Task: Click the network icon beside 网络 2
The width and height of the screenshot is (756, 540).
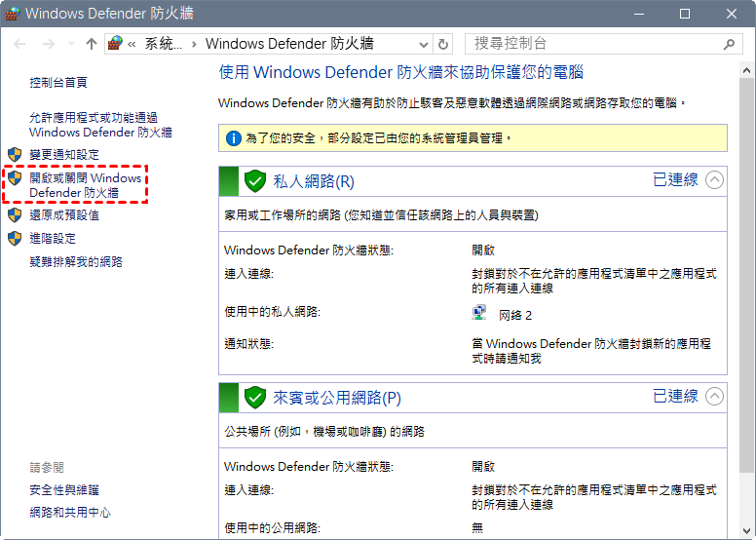Action: coord(479,313)
